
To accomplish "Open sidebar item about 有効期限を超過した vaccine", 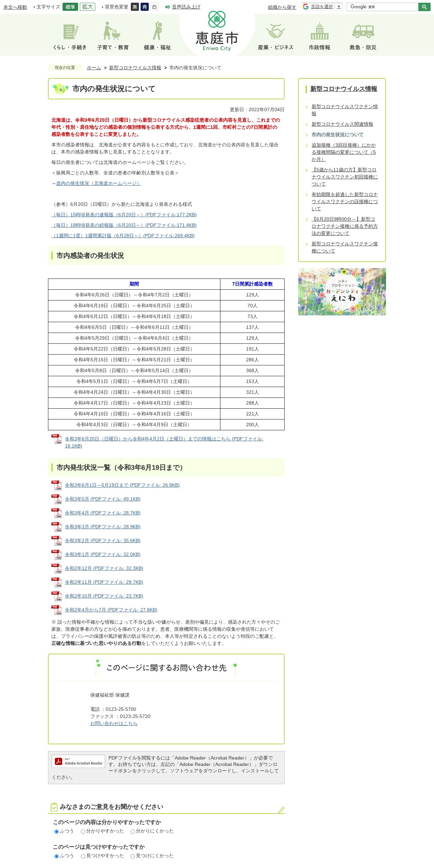I will tap(345, 201).
